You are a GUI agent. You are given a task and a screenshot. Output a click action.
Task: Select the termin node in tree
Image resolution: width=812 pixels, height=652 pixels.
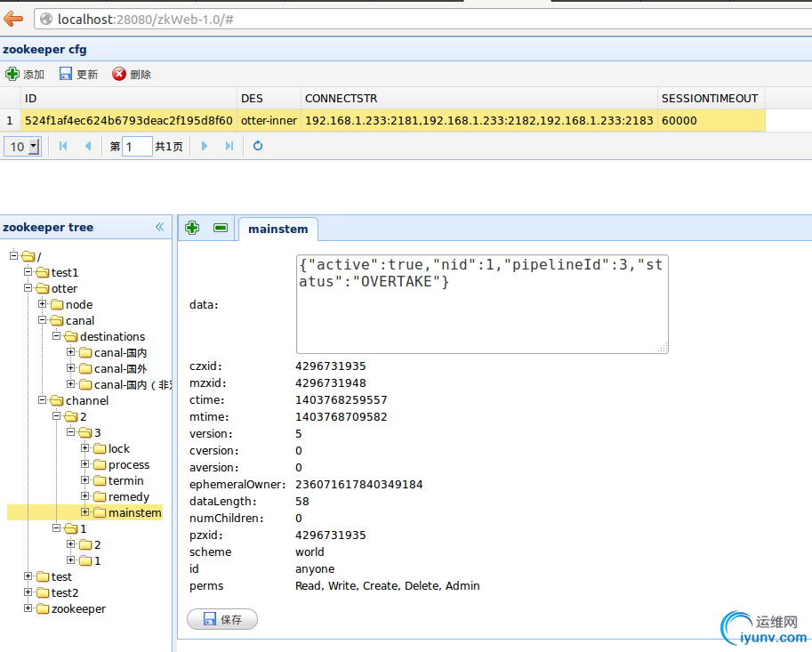(125, 481)
